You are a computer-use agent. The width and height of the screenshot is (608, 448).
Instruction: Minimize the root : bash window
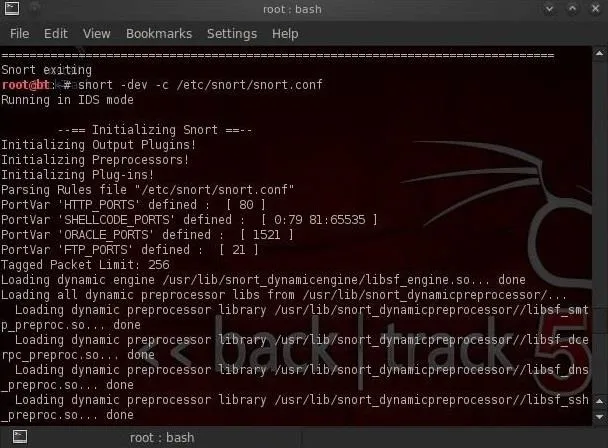coord(549,9)
